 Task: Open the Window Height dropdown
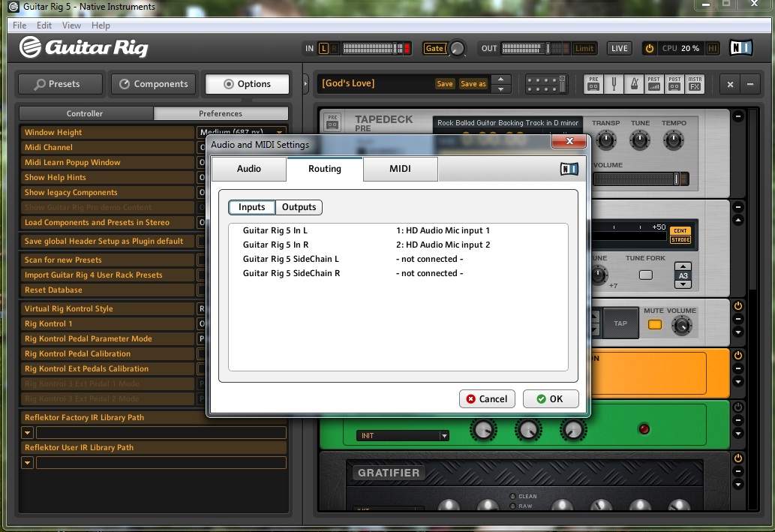click(280, 133)
